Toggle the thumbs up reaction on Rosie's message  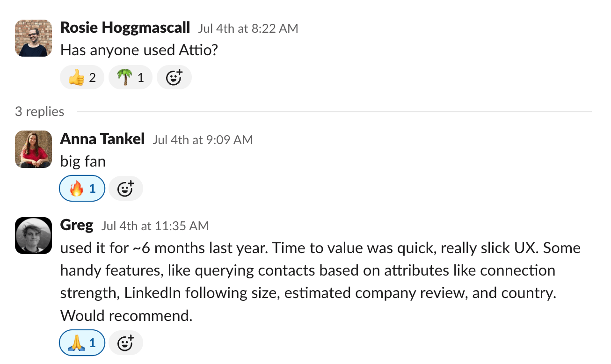(82, 77)
